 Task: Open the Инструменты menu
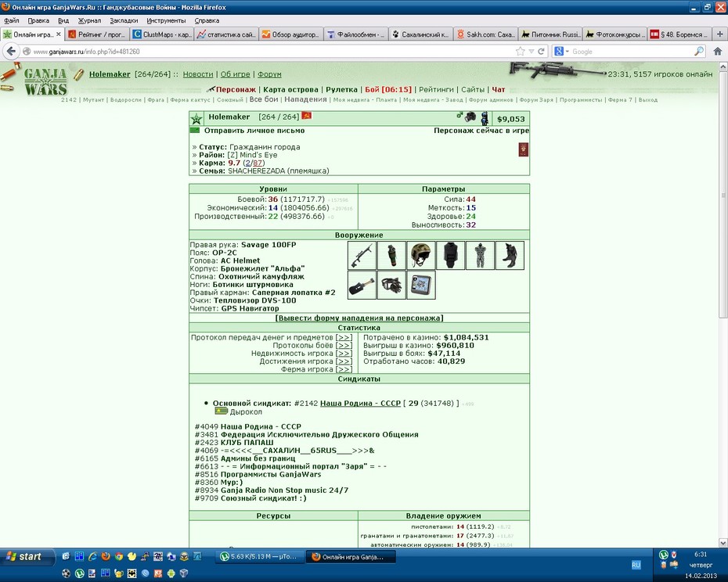(166, 20)
